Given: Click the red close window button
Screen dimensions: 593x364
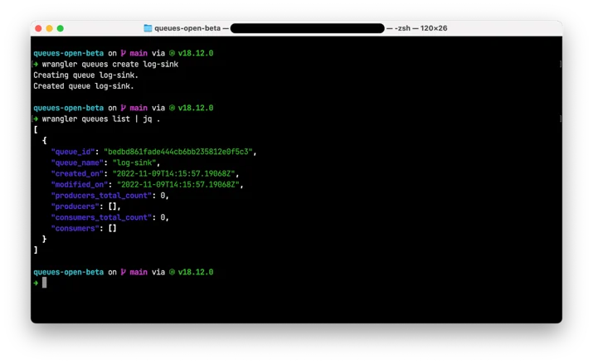Looking at the screenshot, I should pos(38,28).
